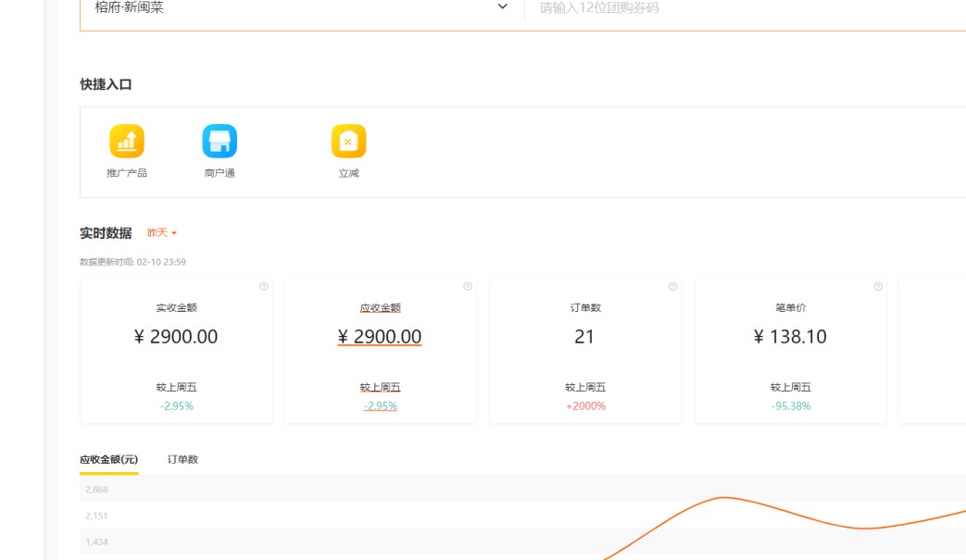Click help icon on 实收金额 card
Image resolution: width=966 pixels, height=560 pixels.
coord(264,287)
